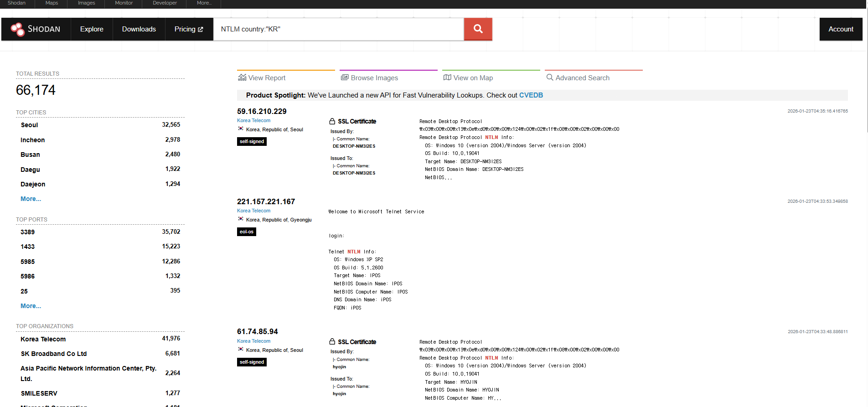Open the Account button
This screenshot has height=407, width=868.
841,29
